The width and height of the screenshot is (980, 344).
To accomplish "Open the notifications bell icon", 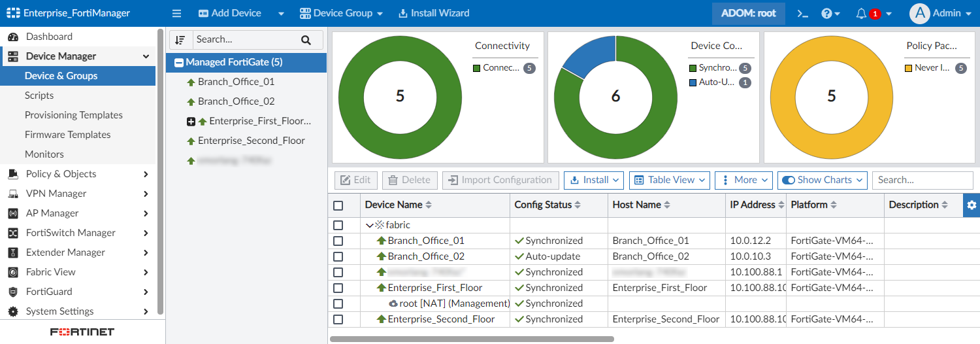I will tap(862, 13).
